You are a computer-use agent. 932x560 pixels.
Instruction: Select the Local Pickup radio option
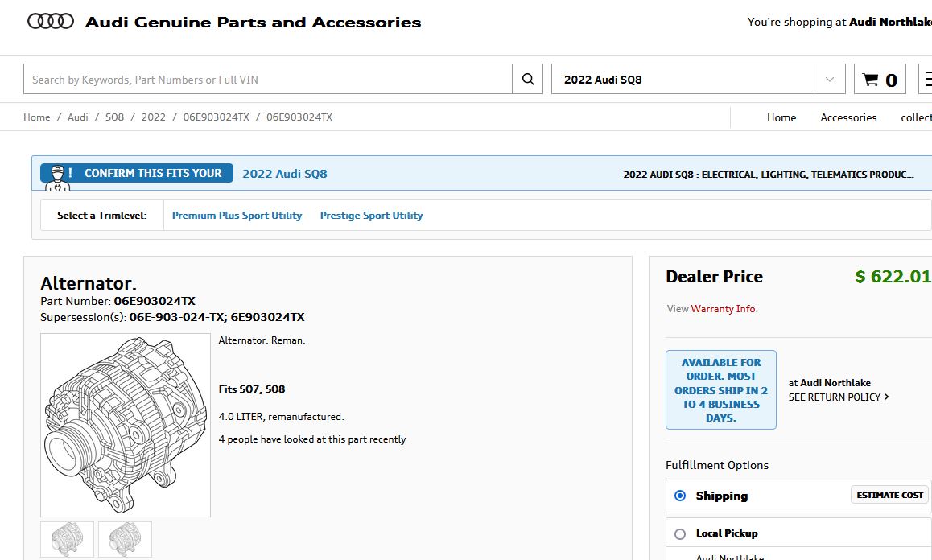[x=680, y=533]
